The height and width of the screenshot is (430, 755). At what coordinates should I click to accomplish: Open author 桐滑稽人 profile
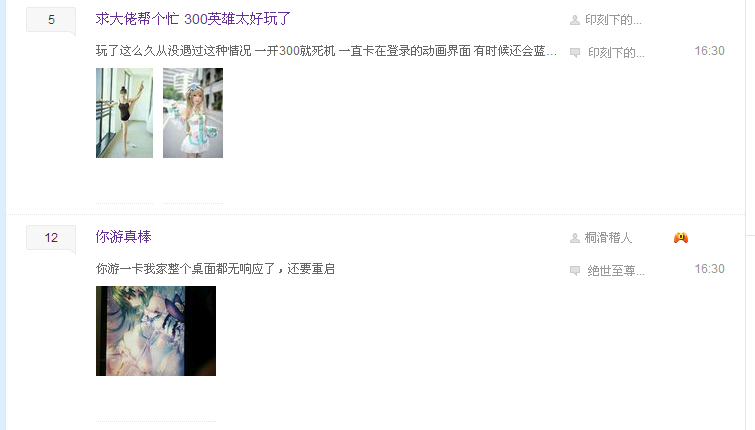click(x=608, y=237)
